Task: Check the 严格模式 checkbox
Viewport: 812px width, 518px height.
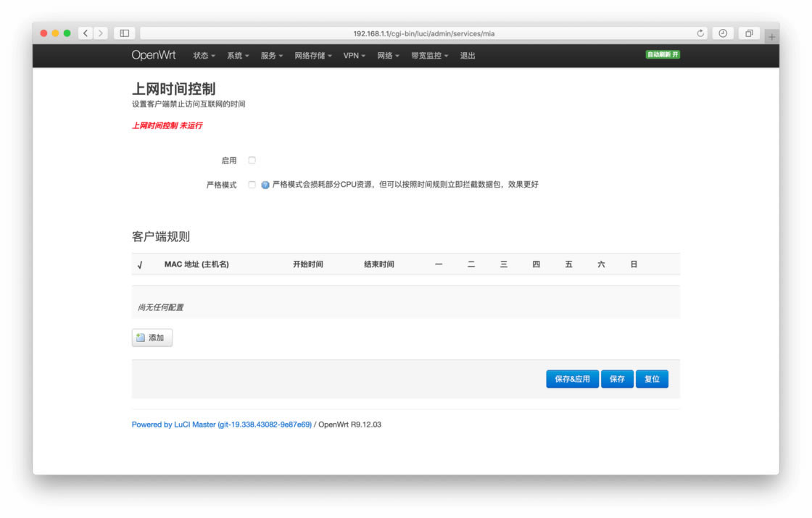Action: (252, 185)
